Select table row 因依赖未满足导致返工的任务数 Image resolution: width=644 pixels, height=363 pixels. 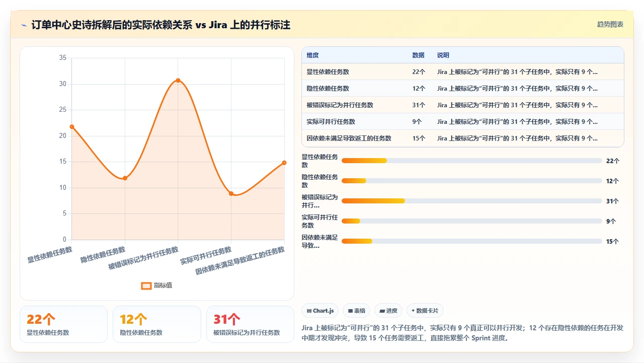(463, 138)
